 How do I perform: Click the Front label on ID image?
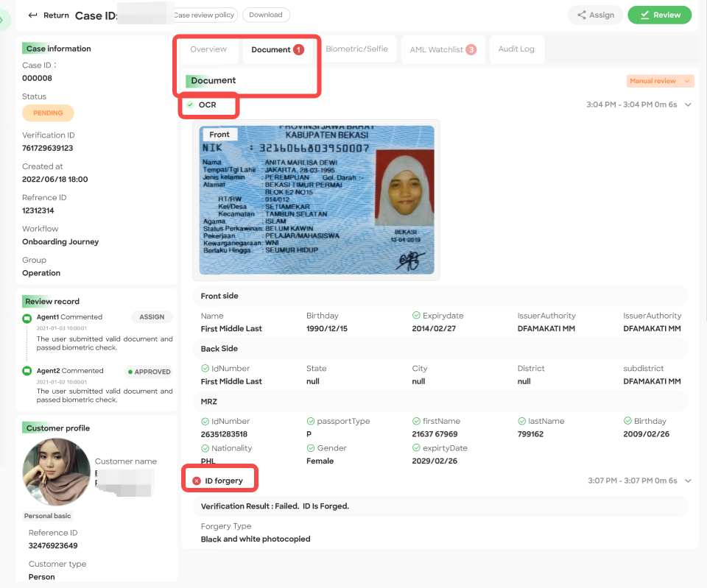pyautogui.click(x=219, y=134)
